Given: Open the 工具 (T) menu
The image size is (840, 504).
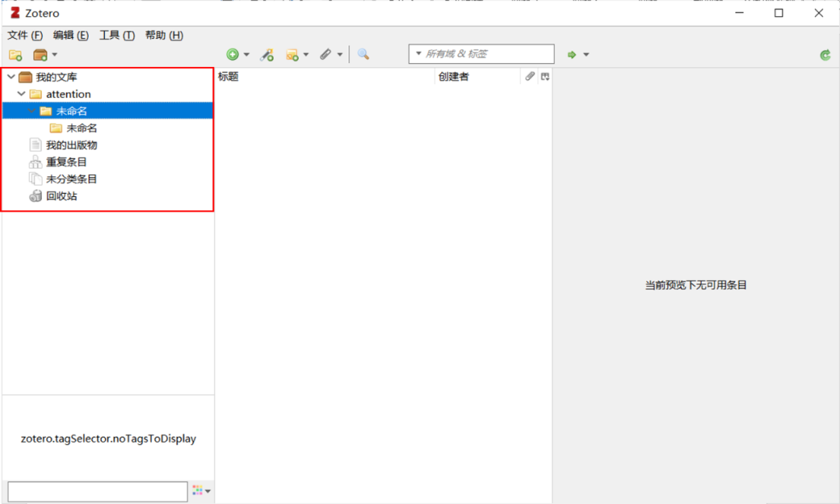Looking at the screenshot, I should click(117, 35).
